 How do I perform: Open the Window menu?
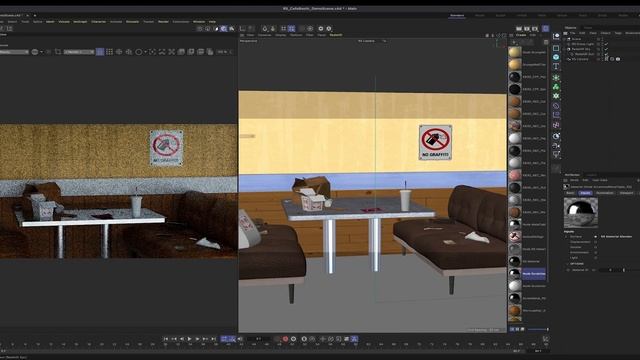[199, 22]
